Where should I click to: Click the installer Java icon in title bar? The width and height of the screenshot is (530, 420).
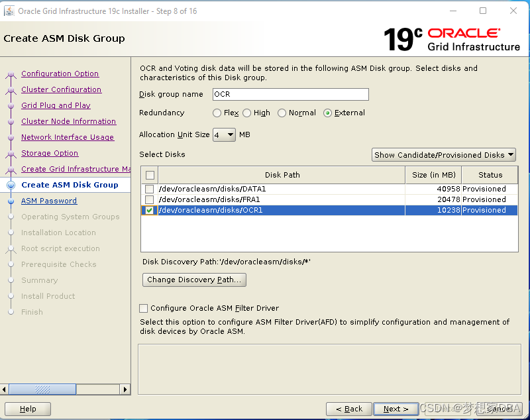coord(9,11)
